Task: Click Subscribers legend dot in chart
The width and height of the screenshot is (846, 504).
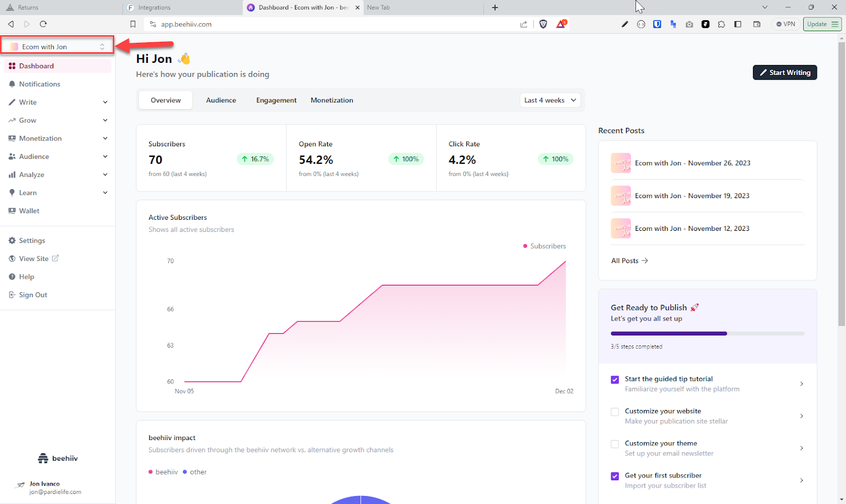Action: [x=525, y=246]
